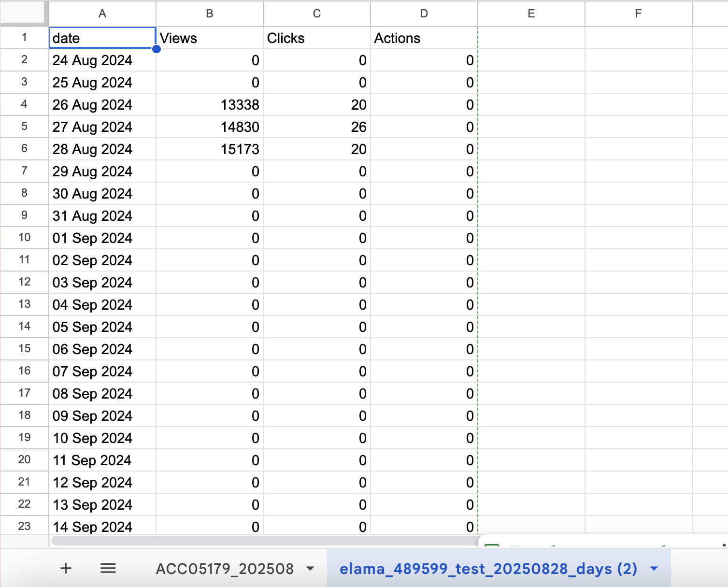Select column B header
Image resolution: width=728 pixels, height=587 pixels.
[210, 14]
